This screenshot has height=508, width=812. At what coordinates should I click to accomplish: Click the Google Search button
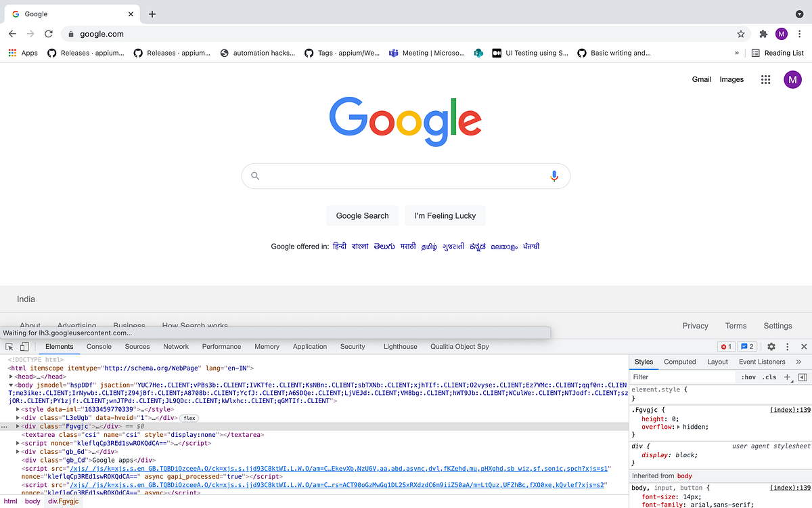coord(363,215)
